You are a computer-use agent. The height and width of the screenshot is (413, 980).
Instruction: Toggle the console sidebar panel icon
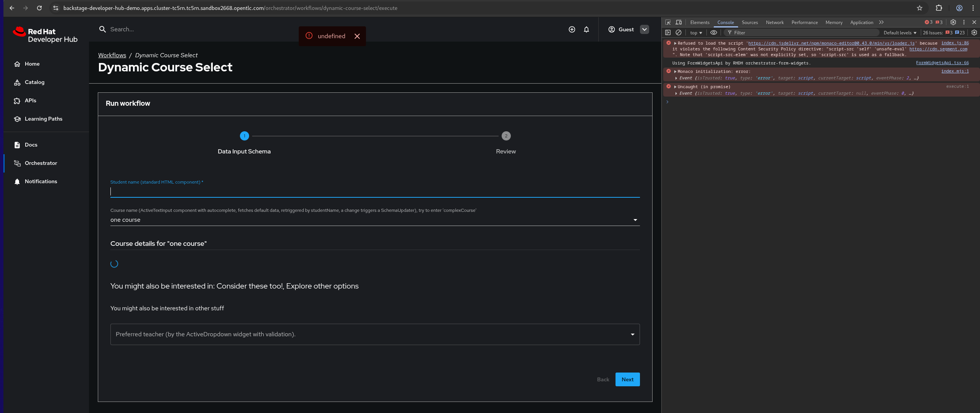tap(668, 32)
